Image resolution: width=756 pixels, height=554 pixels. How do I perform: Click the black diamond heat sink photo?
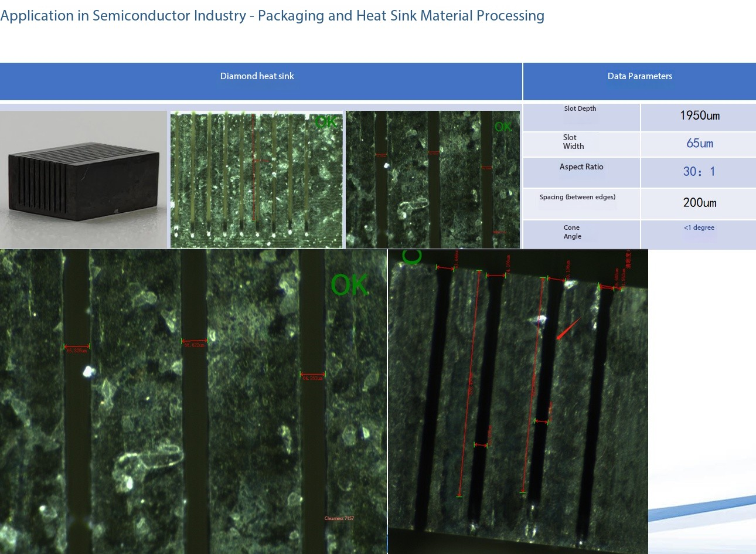(x=83, y=179)
